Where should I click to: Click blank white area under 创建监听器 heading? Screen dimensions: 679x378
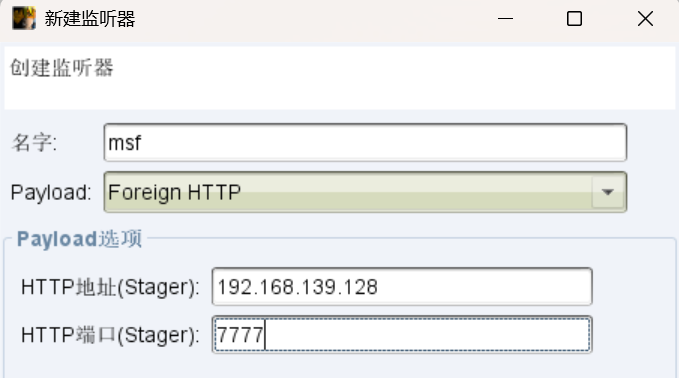click(340, 93)
